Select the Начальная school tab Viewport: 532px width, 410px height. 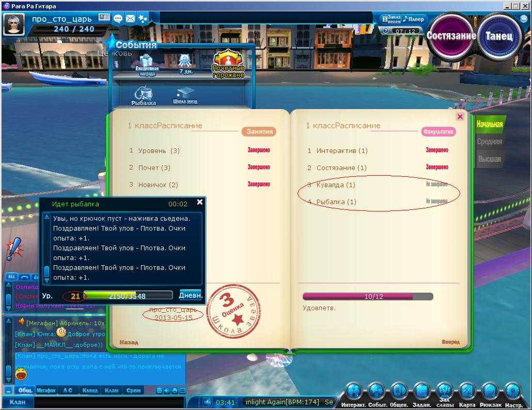490,124
